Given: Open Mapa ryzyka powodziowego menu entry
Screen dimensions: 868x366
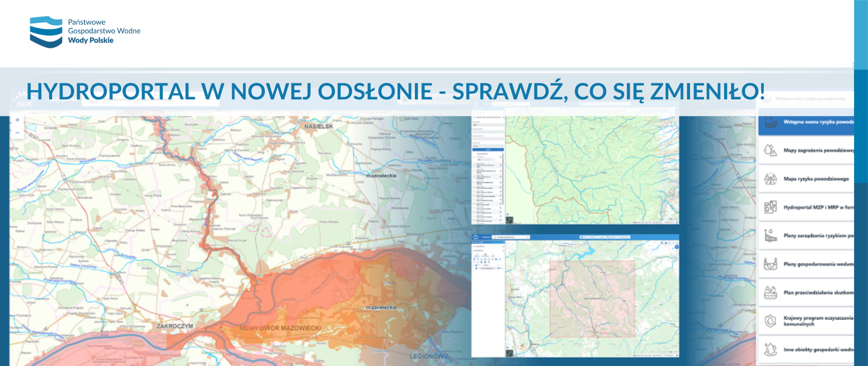Looking at the screenshot, I should [806, 179].
